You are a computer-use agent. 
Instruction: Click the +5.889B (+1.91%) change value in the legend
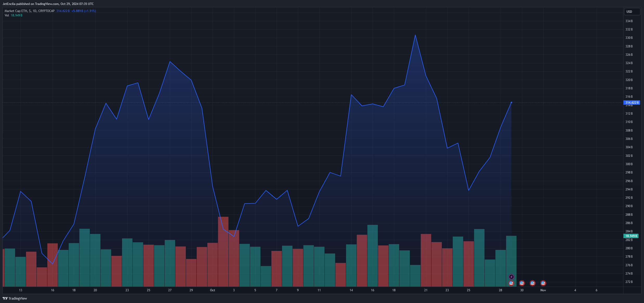[x=84, y=11]
